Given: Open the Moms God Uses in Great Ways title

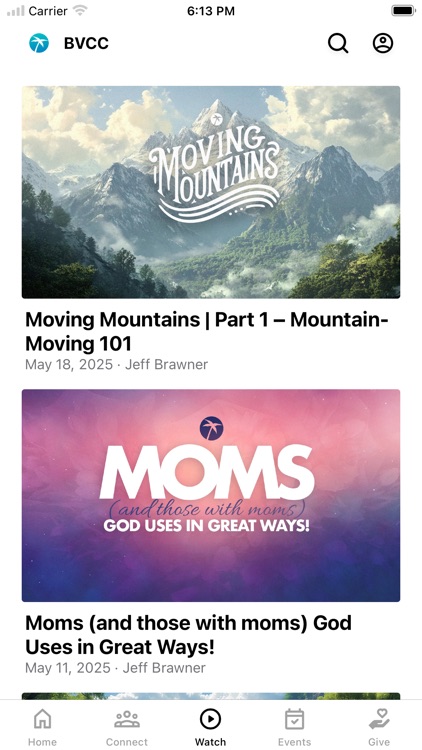Looking at the screenshot, I should coord(188,635).
